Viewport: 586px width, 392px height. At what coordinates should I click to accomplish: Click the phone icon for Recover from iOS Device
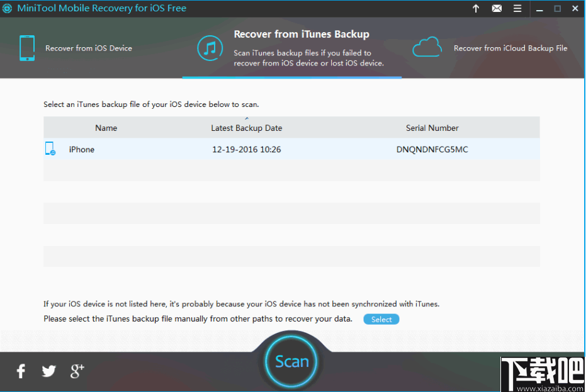pos(26,47)
